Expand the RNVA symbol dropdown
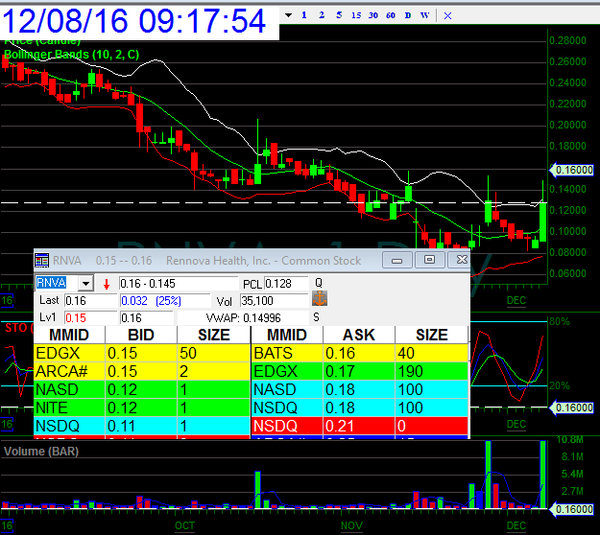600x535 pixels. (x=85, y=284)
